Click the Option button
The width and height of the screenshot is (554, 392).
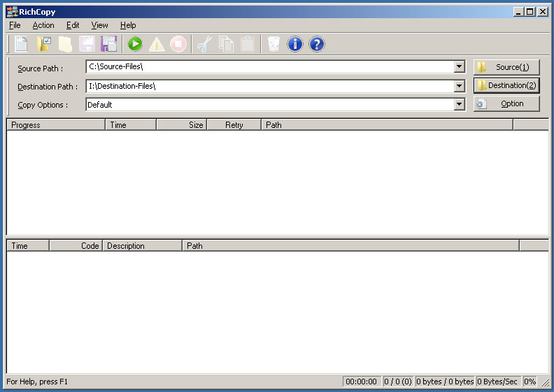tap(506, 103)
